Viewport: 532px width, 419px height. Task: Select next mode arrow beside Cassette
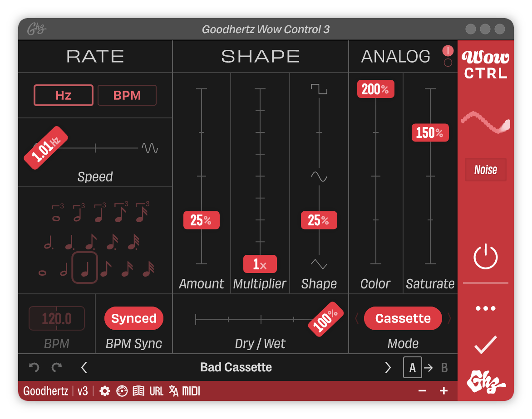pyautogui.click(x=449, y=318)
